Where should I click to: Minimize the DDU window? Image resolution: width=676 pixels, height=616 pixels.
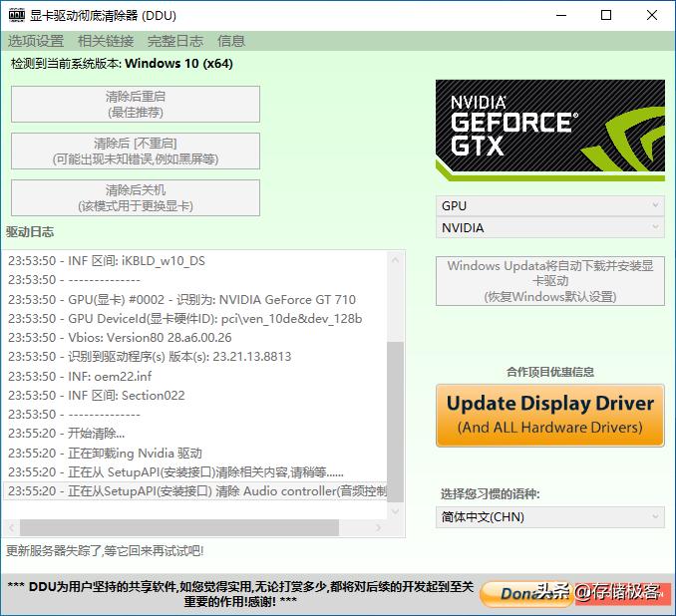[561, 16]
